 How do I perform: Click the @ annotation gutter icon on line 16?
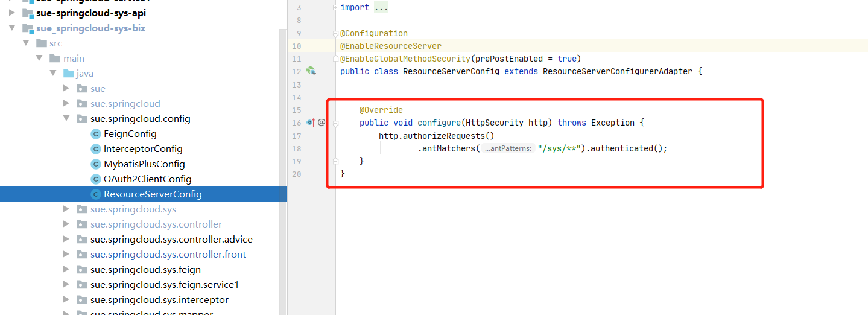322,122
